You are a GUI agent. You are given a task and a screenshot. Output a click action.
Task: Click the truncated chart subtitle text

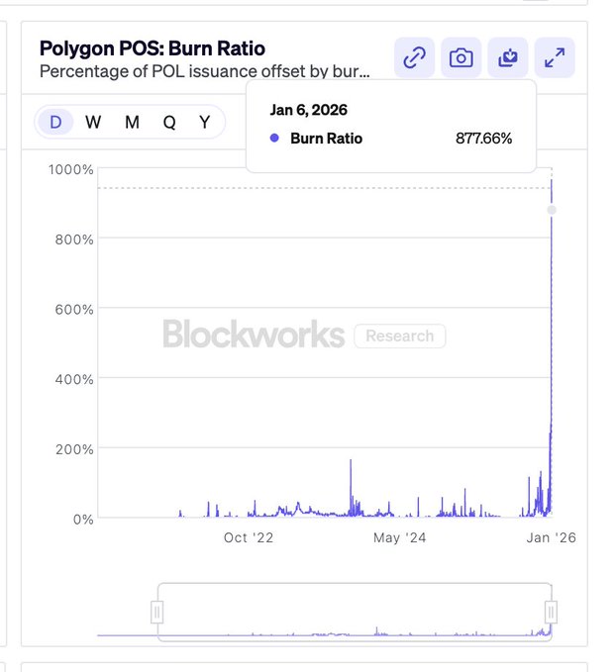point(204,71)
